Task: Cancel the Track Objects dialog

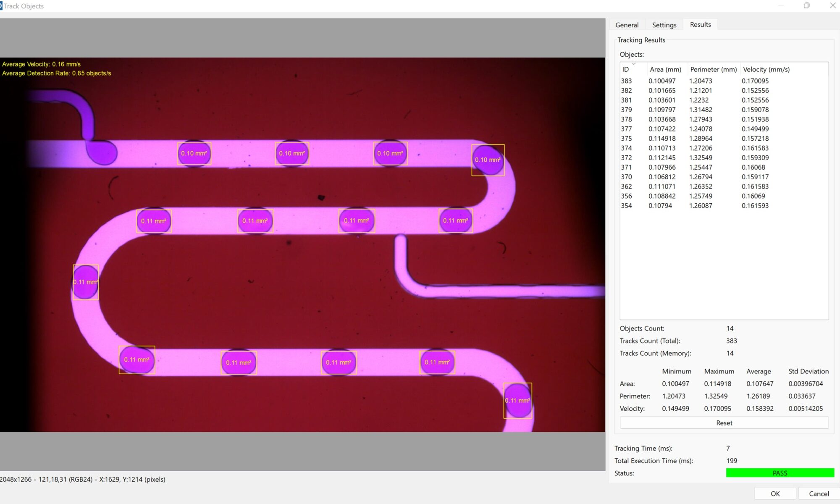Action: click(x=819, y=493)
